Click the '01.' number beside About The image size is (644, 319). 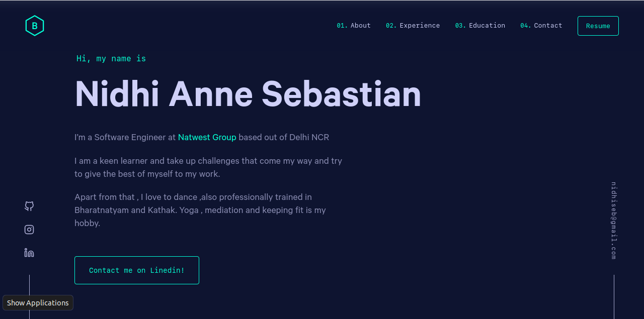[x=342, y=26]
